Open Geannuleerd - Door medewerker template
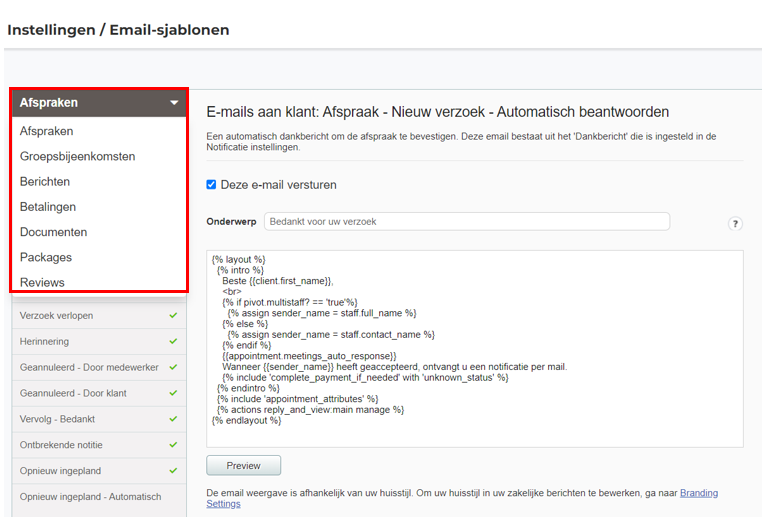 tap(99, 367)
